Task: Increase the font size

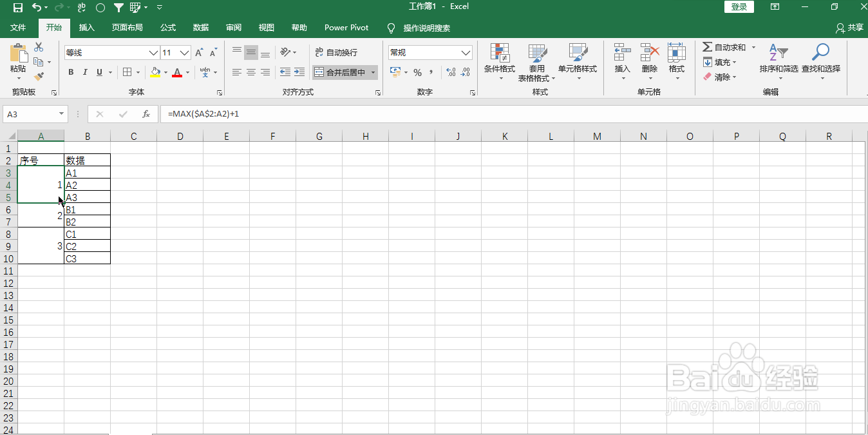Action: (199, 52)
